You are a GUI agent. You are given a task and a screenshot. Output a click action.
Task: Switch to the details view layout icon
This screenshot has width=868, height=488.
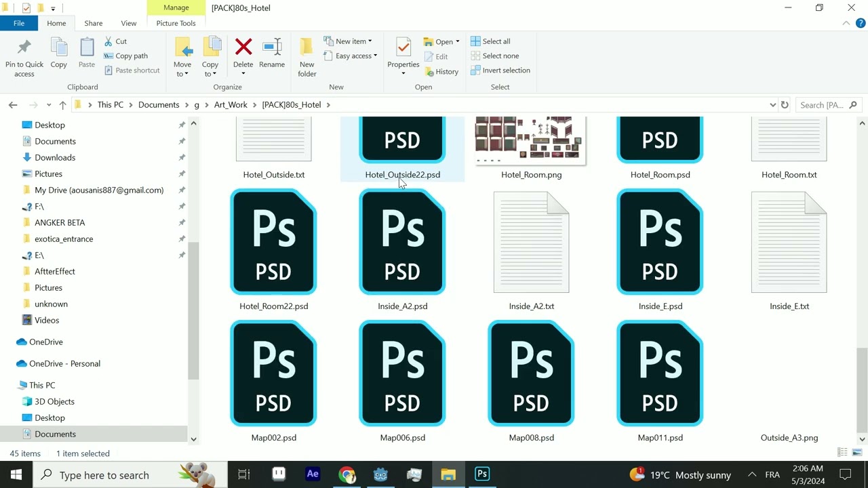(842, 453)
